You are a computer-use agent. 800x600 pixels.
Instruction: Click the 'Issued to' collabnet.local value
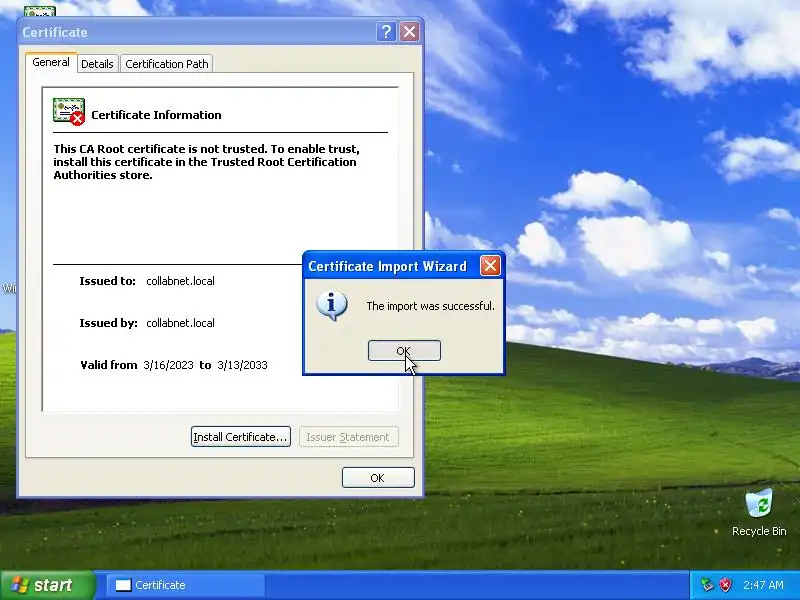[180, 281]
